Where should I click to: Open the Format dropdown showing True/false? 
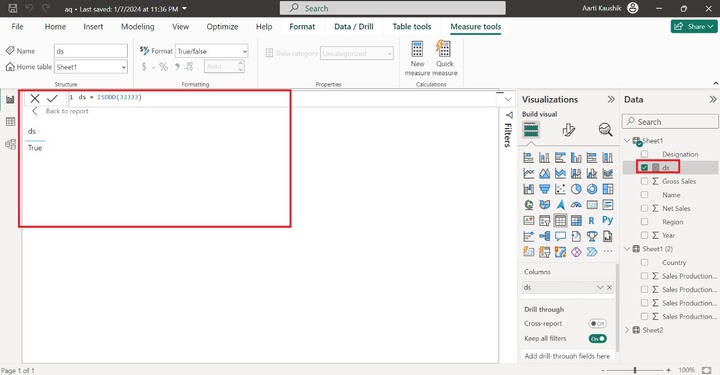[x=212, y=51]
